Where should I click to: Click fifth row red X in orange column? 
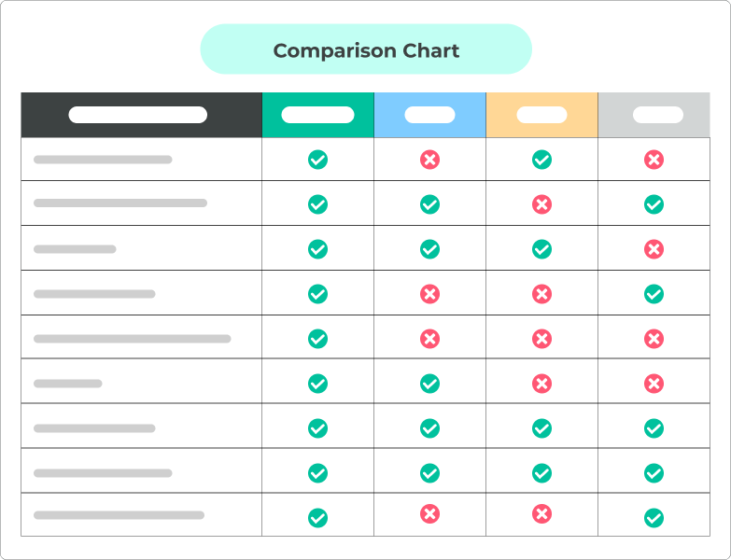(541, 339)
